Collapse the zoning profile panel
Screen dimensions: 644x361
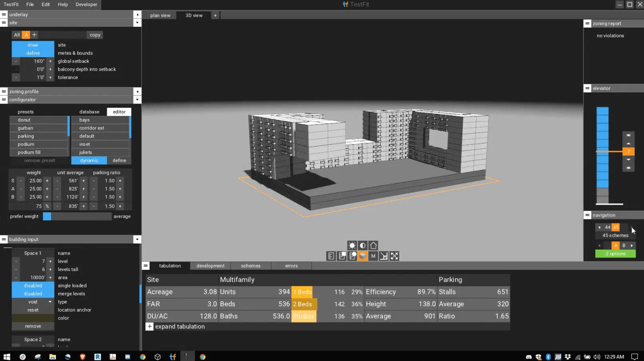click(x=137, y=91)
